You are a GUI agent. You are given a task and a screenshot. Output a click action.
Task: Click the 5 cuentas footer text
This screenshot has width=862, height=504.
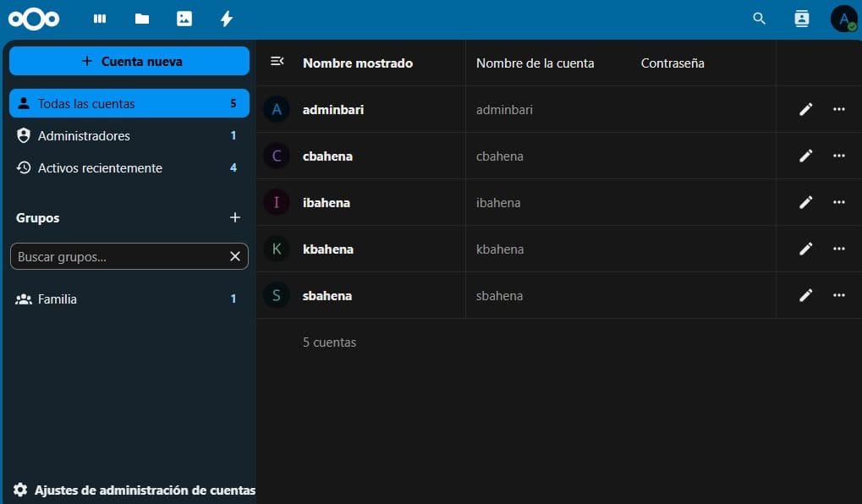point(329,342)
